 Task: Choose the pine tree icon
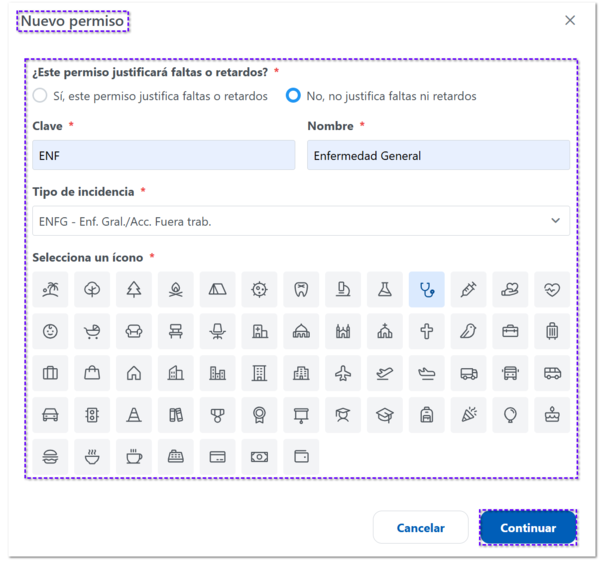(134, 289)
